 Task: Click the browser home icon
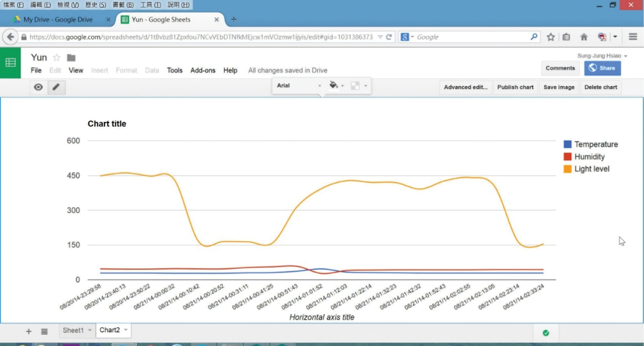[584, 37]
